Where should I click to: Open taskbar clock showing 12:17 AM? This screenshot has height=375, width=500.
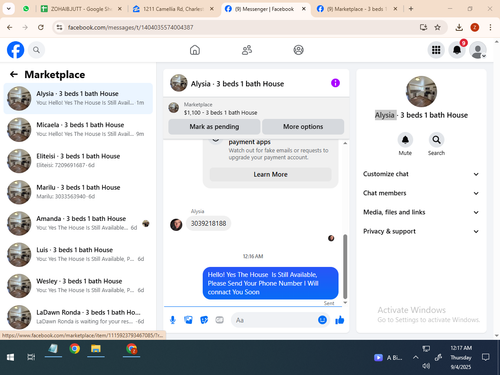461,357
